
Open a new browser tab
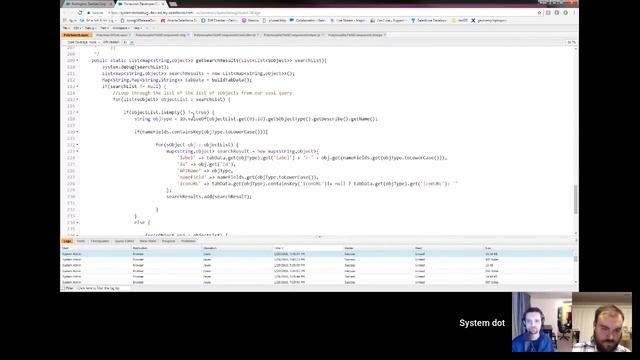173,4
